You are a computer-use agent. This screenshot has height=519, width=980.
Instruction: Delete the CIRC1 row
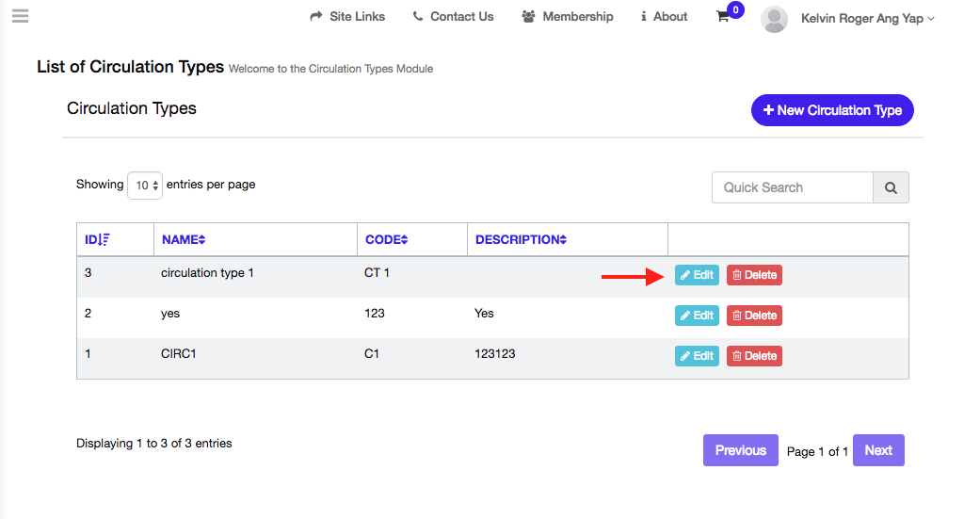(754, 356)
